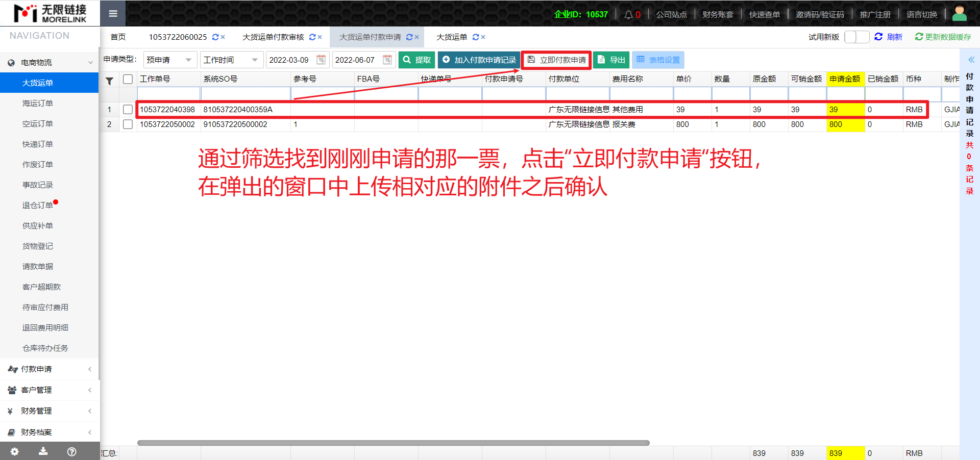Click the MORELINK logo

click(50, 13)
